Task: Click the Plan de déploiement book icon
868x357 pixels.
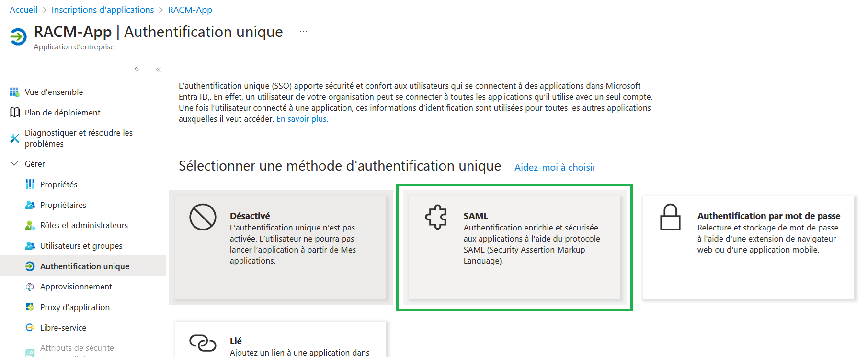Action: (14, 113)
